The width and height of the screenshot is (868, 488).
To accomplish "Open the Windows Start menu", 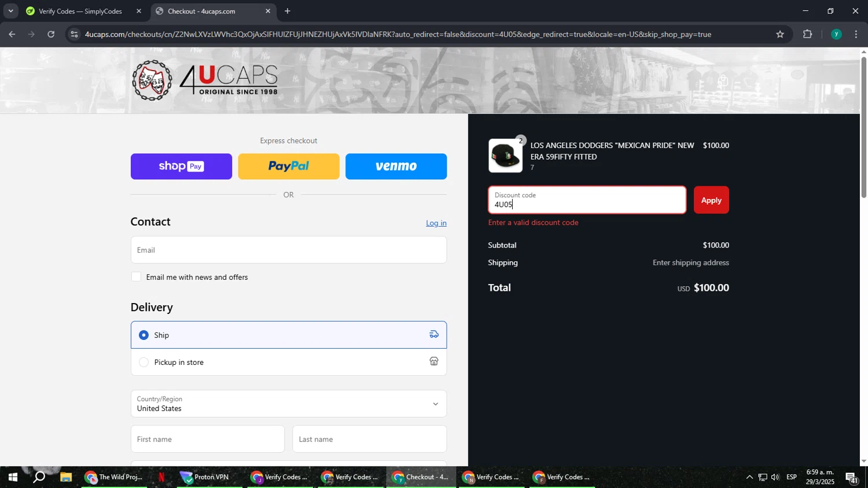I will [x=12, y=478].
